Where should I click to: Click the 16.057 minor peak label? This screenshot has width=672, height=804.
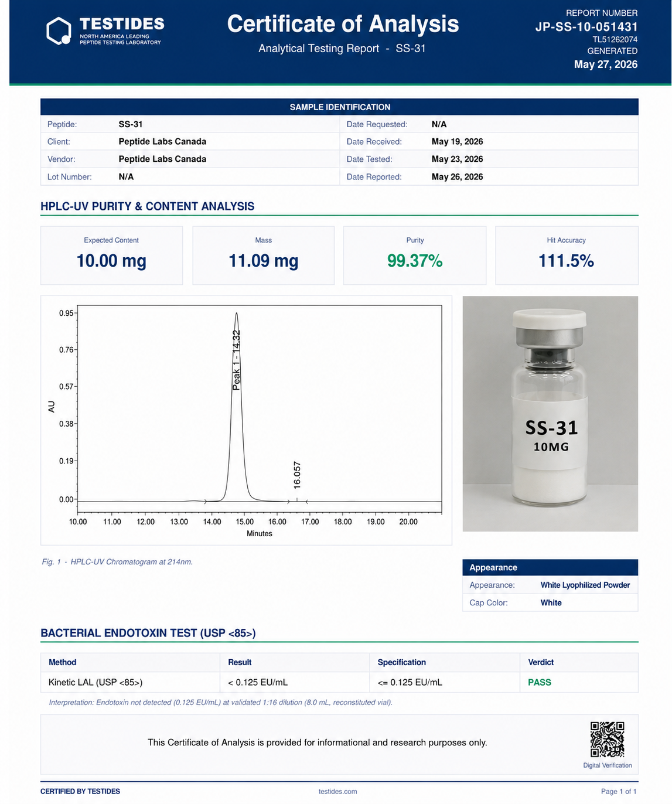(297, 475)
